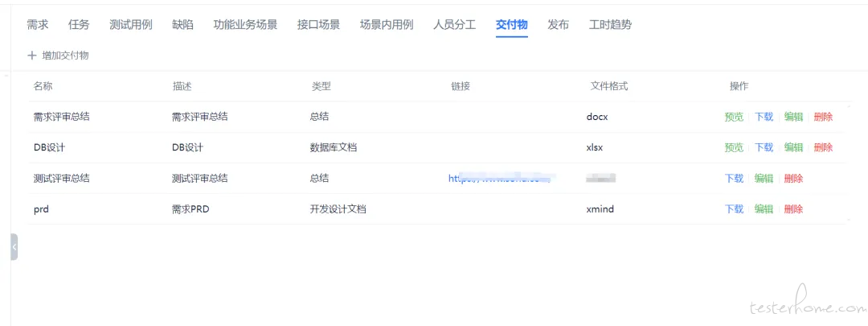Select the 需求评审总结 name cell

click(x=61, y=117)
